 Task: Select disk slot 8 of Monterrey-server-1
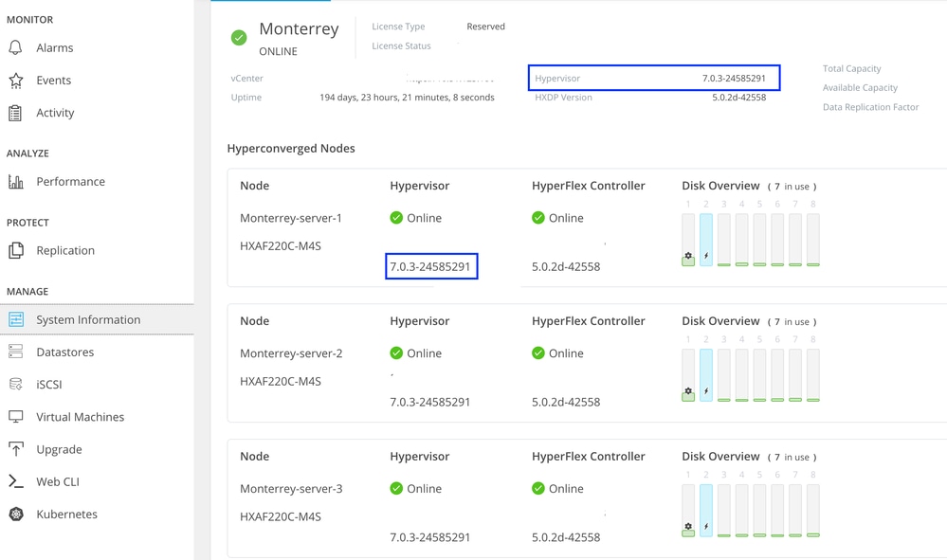click(x=813, y=240)
